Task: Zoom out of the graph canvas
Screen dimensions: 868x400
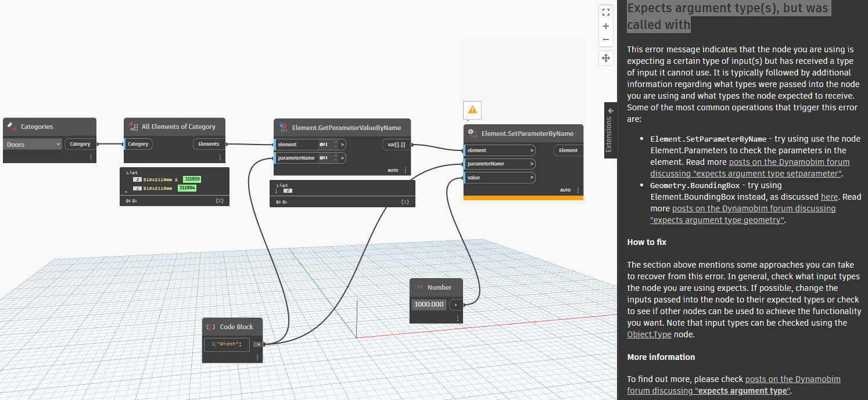Action: click(606, 39)
